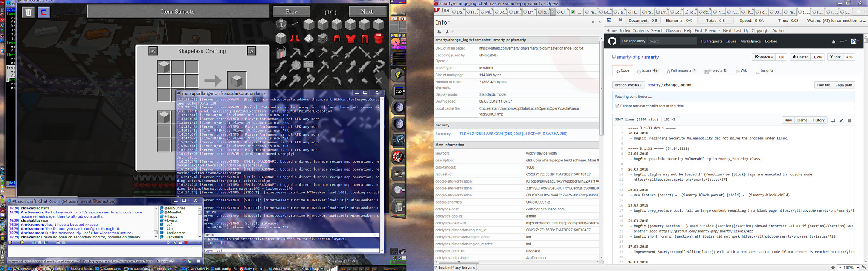Click the Find file button
This screenshot has width=868, height=271.
pos(823,85)
